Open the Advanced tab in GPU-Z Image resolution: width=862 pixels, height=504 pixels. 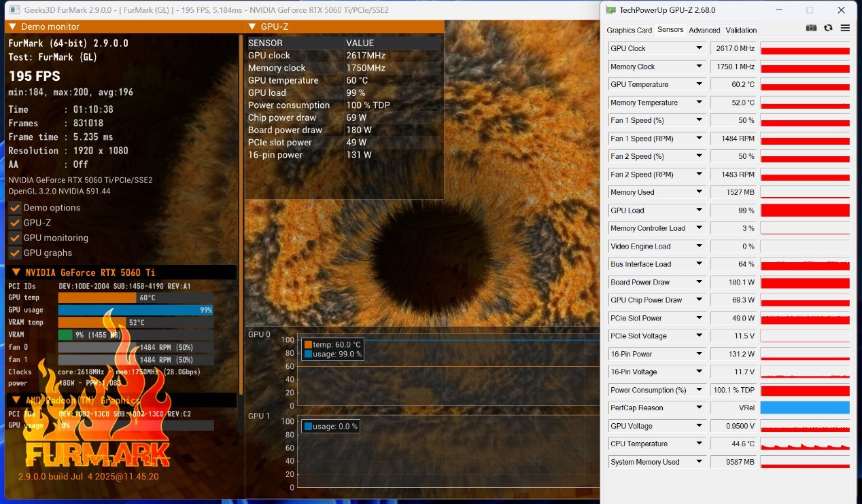click(704, 30)
